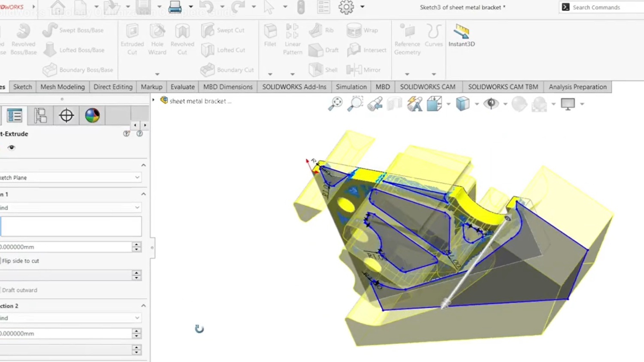Open the DimXpertManager crosshair tab
644x362 pixels.
click(x=67, y=115)
